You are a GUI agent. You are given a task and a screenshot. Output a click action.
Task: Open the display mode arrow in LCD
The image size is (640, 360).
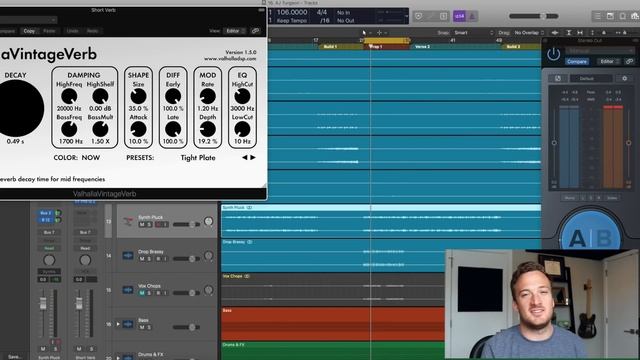tap(406, 16)
